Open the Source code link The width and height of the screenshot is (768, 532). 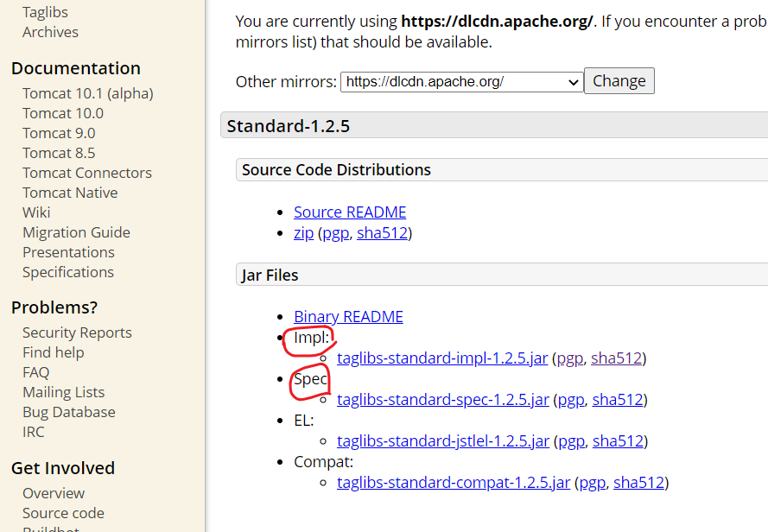pos(63,513)
